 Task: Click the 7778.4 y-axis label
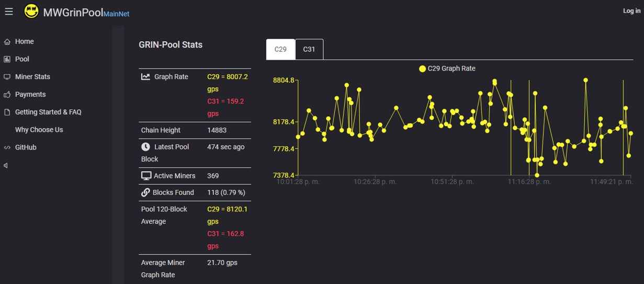point(284,149)
